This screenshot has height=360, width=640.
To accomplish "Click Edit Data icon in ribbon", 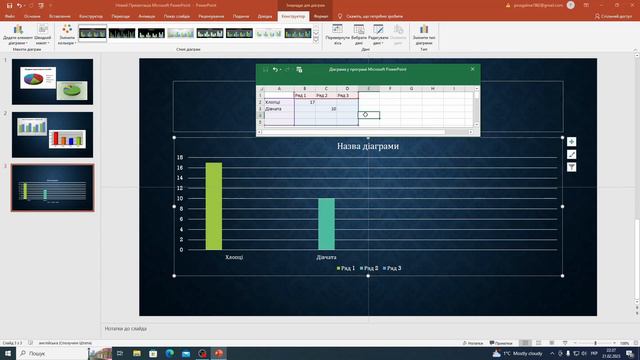I will tap(378, 35).
